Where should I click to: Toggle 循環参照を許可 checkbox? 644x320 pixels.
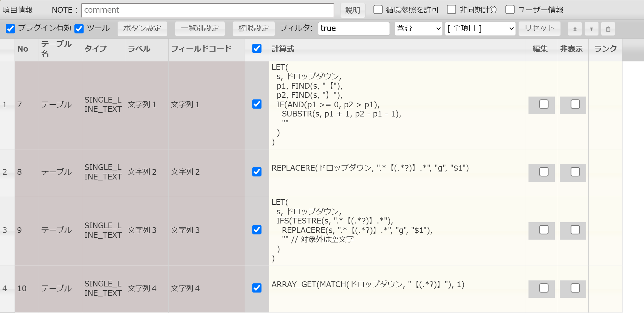click(x=378, y=9)
